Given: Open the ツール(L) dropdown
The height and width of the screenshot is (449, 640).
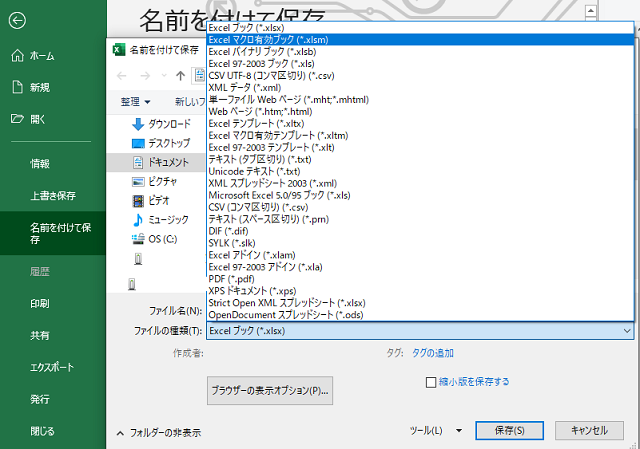Looking at the screenshot, I should pyautogui.click(x=436, y=431).
